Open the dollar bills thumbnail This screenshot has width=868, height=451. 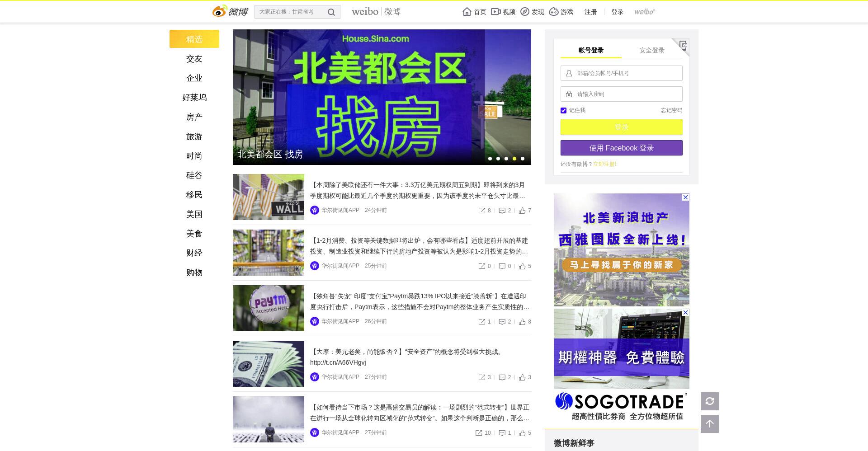click(x=269, y=364)
